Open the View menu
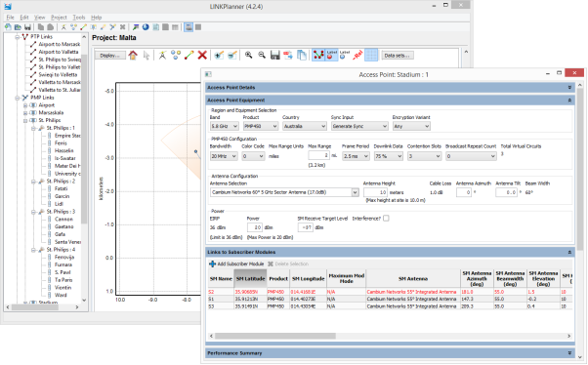 point(39,18)
